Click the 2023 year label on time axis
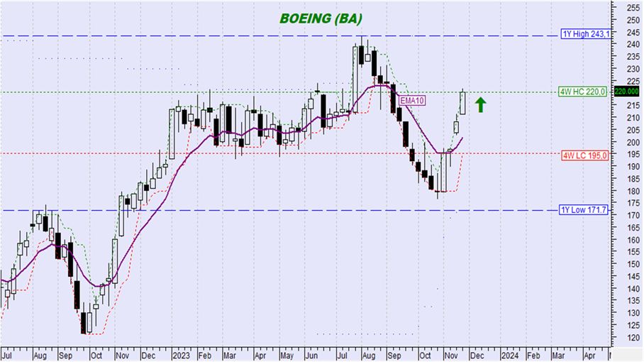The image size is (644, 362). 182,356
